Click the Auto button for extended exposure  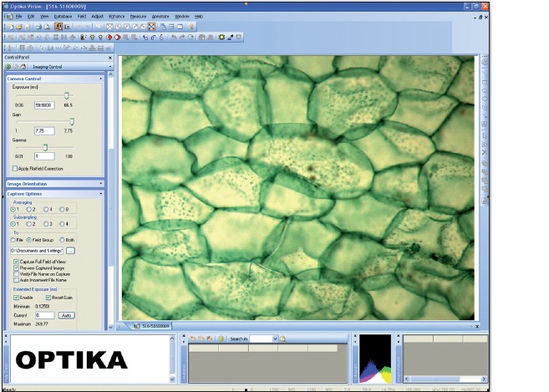[68, 315]
